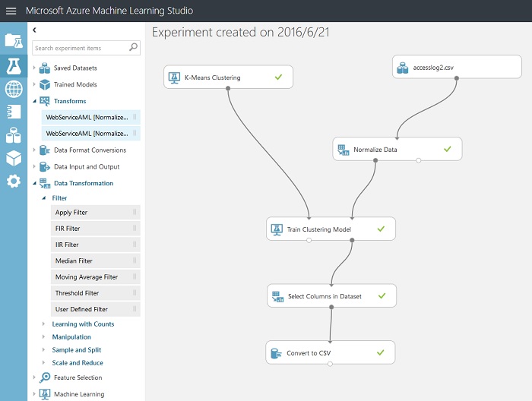Open Notebooks icon in sidebar

pyautogui.click(x=14, y=112)
